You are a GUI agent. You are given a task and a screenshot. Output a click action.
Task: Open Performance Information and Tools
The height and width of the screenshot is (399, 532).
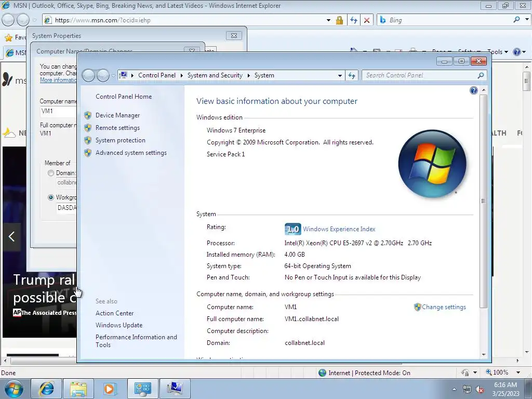tap(136, 341)
